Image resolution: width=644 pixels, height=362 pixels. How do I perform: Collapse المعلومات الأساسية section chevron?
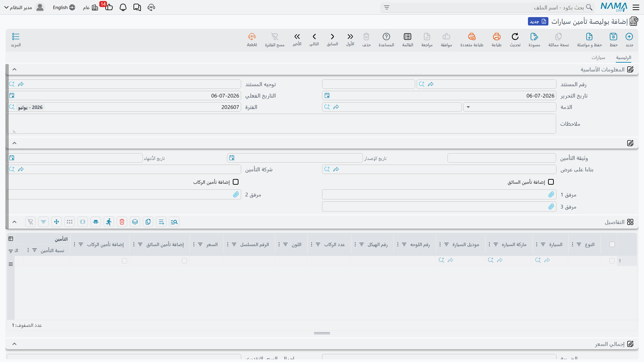pos(14,69)
